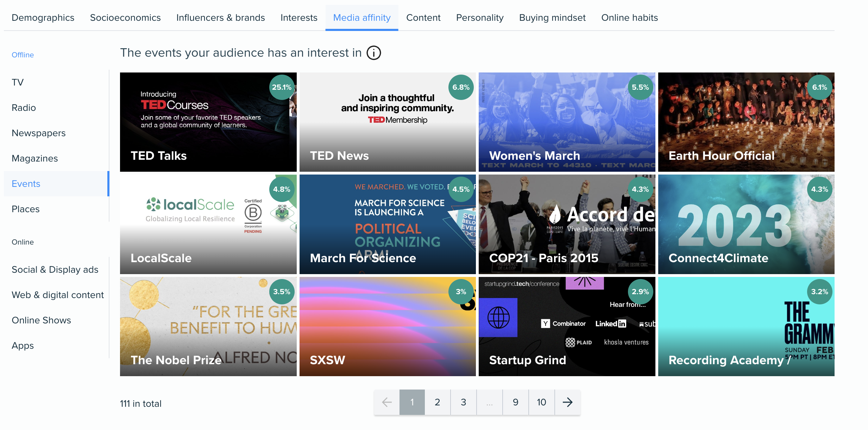Toggle the Events sidebar item
Screen dimensions: 868x430
(x=26, y=184)
